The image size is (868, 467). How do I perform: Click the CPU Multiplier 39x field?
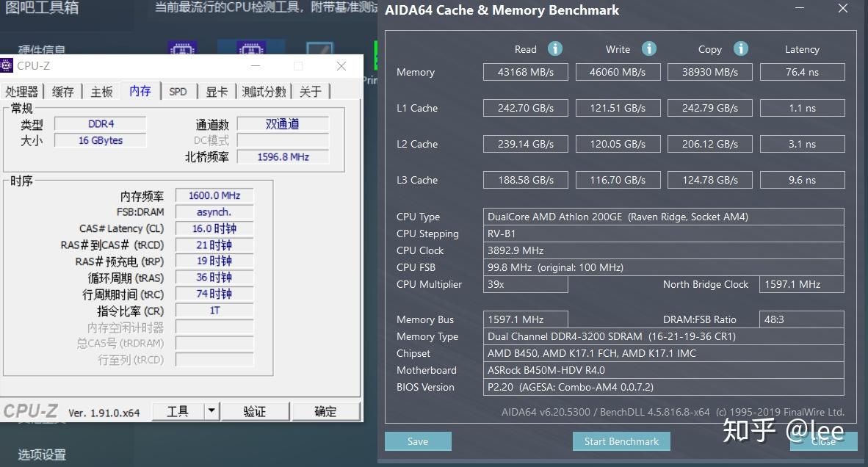tap(526, 284)
